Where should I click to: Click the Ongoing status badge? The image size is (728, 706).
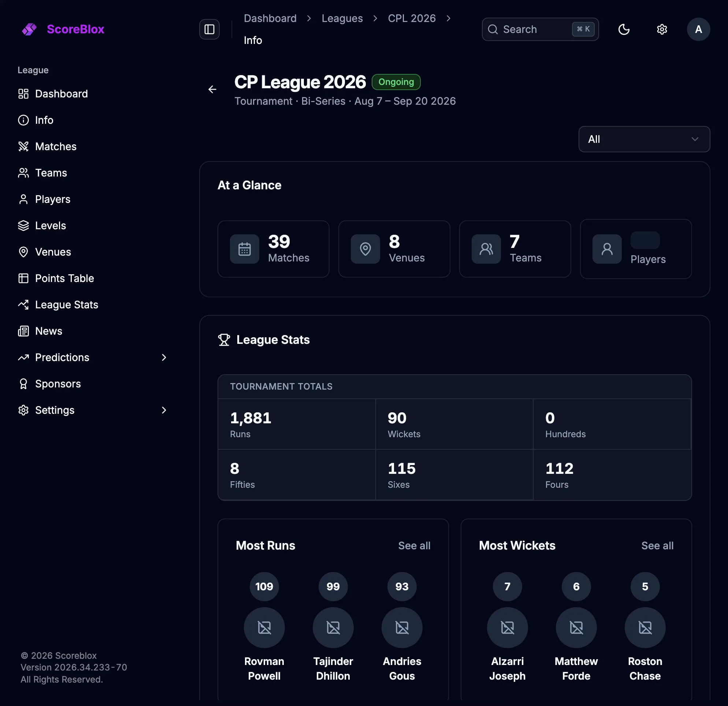[396, 82]
